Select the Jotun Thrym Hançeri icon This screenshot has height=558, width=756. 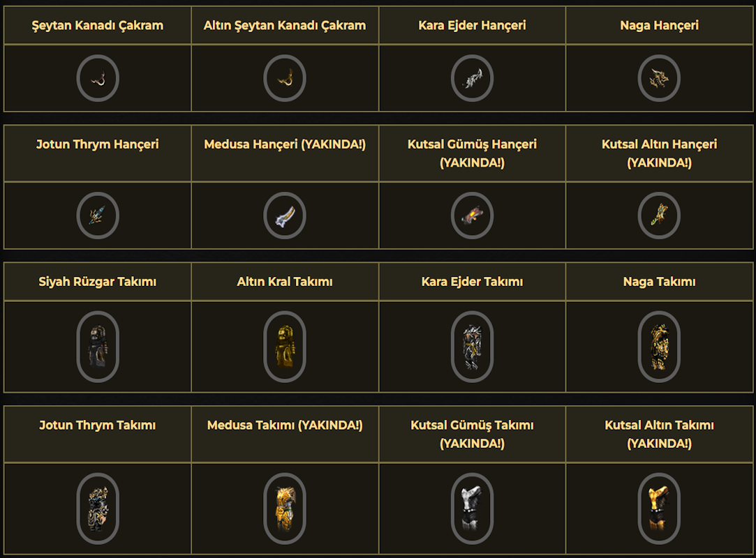pos(98,216)
